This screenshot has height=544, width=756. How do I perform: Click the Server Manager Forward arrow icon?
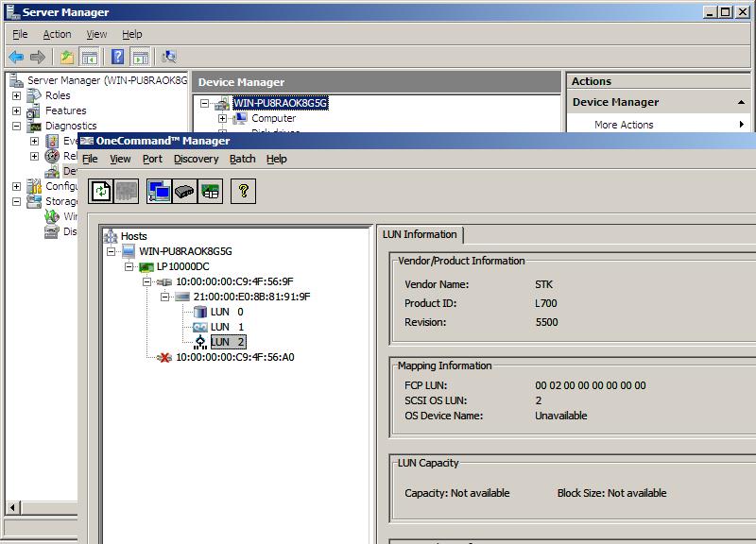(38, 57)
